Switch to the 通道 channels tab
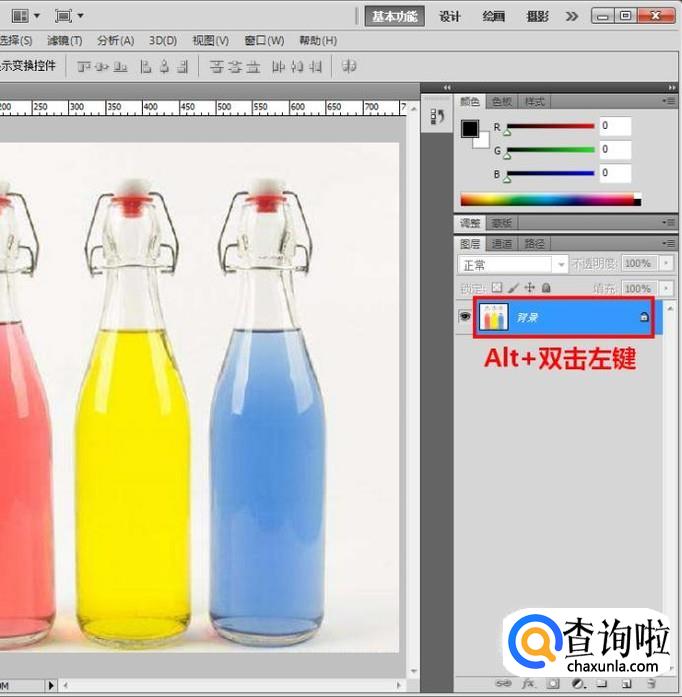 pyautogui.click(x=502, y=243)
